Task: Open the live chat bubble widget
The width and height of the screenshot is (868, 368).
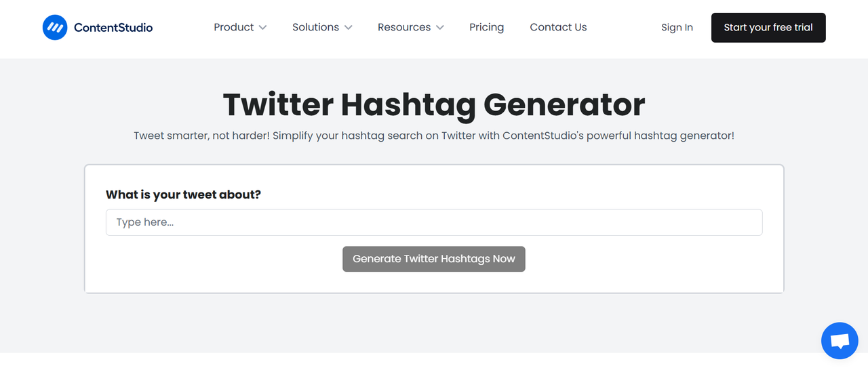Action: (x=840, y=340)
